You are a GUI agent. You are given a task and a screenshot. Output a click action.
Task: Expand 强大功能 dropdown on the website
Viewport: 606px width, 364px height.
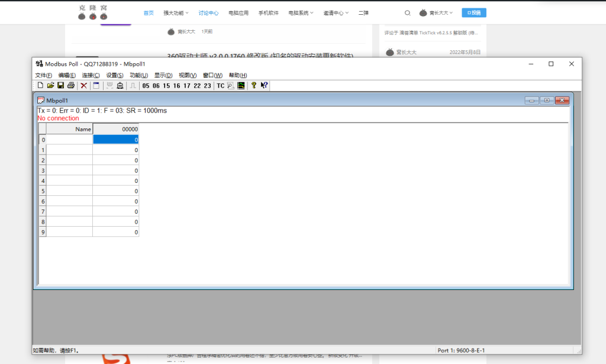coord(176,13)
